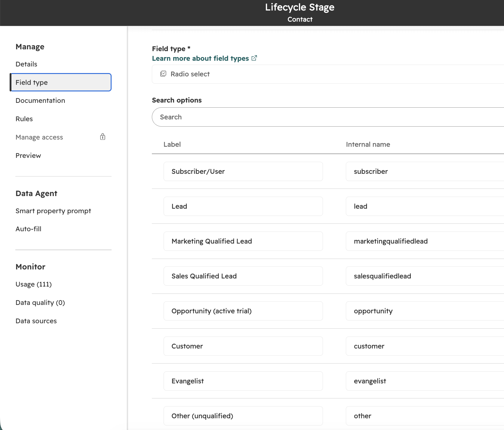The image size is (504, 430).
Task: Edit the Sales Qualified Lead label field
Action: (243, 276)
